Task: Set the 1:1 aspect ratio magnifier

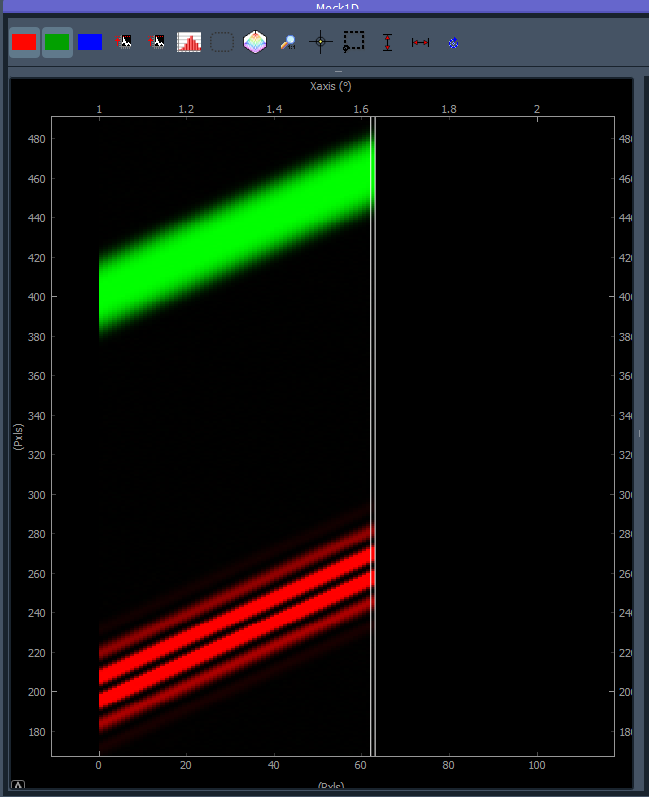Action: point(288,42)
